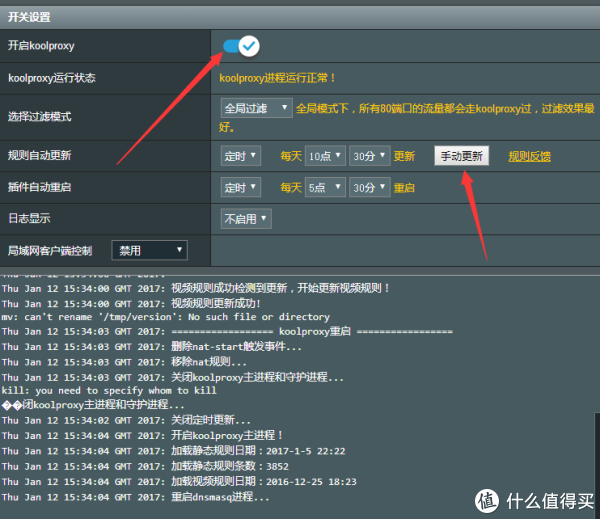Open the 定时 dropdown for 插件自动重启
This screenshot has width=600, height=519.
pyautogui.click(x=241, y=187)
